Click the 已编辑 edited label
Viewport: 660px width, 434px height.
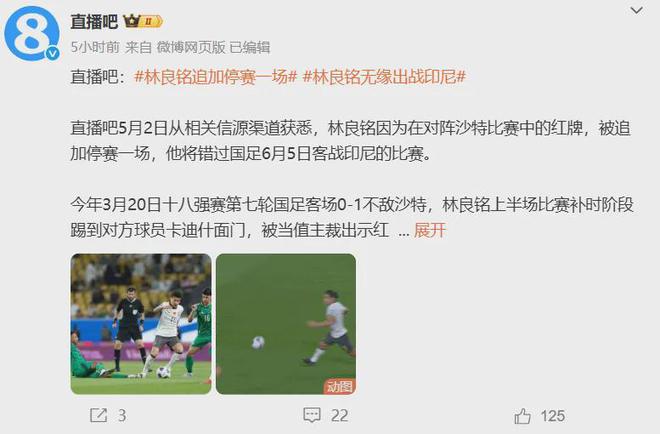pos(250,47)
